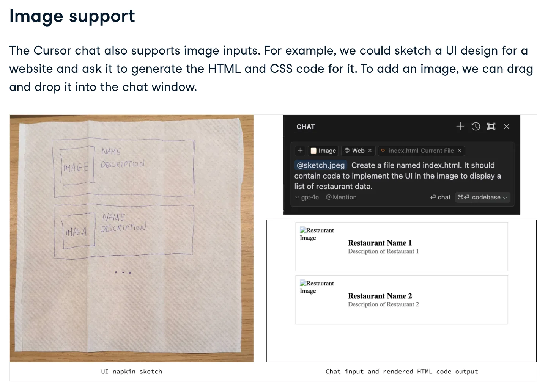Click 'Description of Restaurant 1' text
The height and width of the screenshot is (392, 548).
[383, 251]
